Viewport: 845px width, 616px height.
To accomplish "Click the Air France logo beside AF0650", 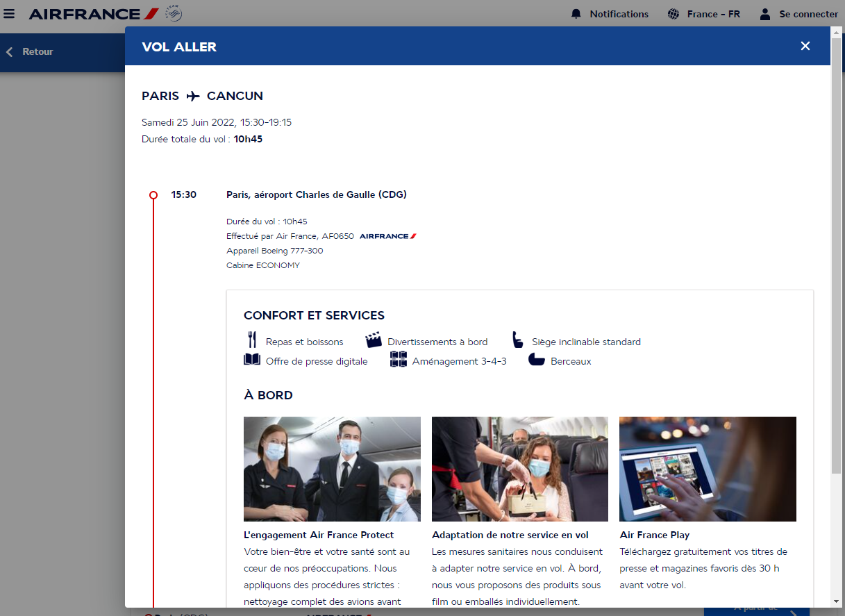I will click(388, 236).
